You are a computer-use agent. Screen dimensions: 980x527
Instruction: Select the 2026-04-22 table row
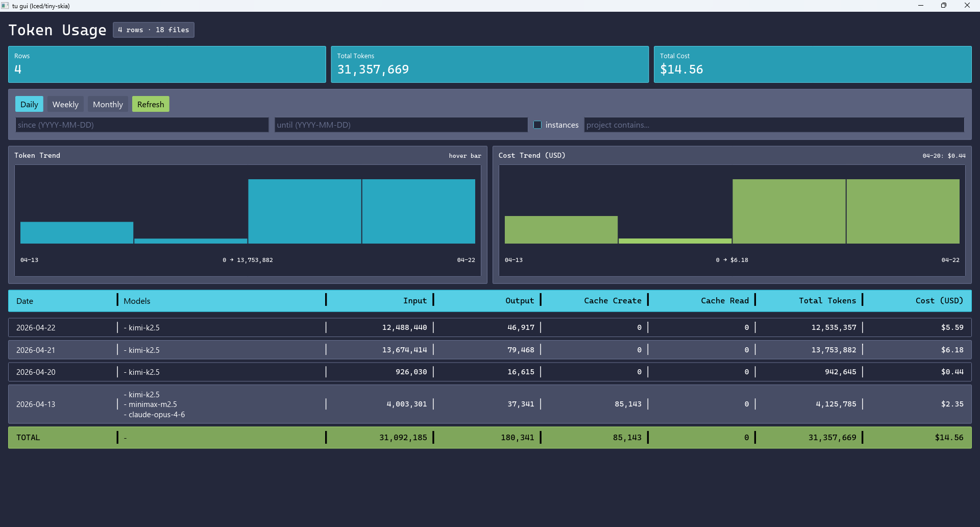click(489, 327)
